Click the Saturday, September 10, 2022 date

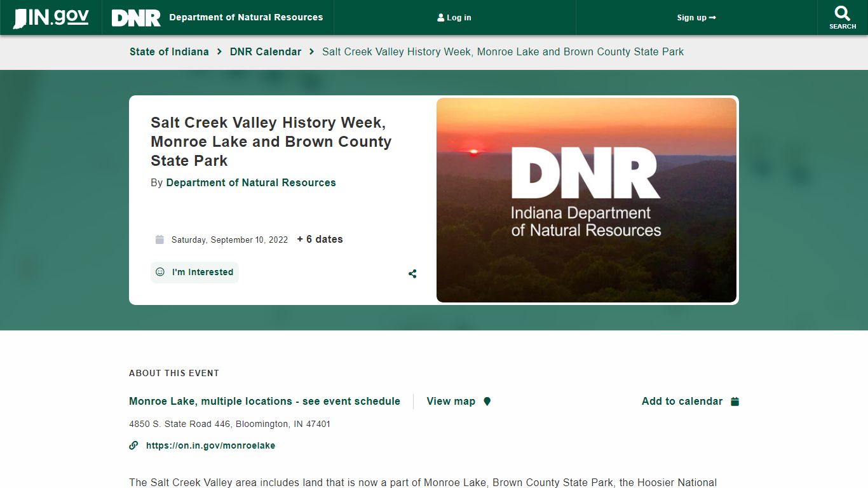coord(229,240)
